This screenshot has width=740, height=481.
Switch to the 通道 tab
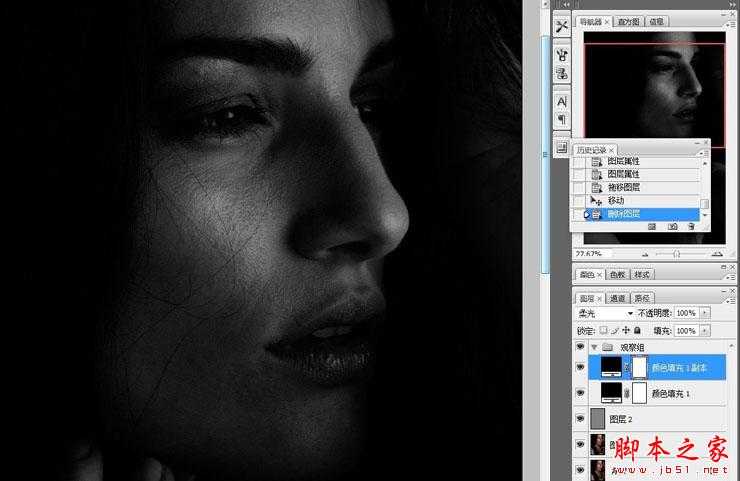tap(617, 298)
